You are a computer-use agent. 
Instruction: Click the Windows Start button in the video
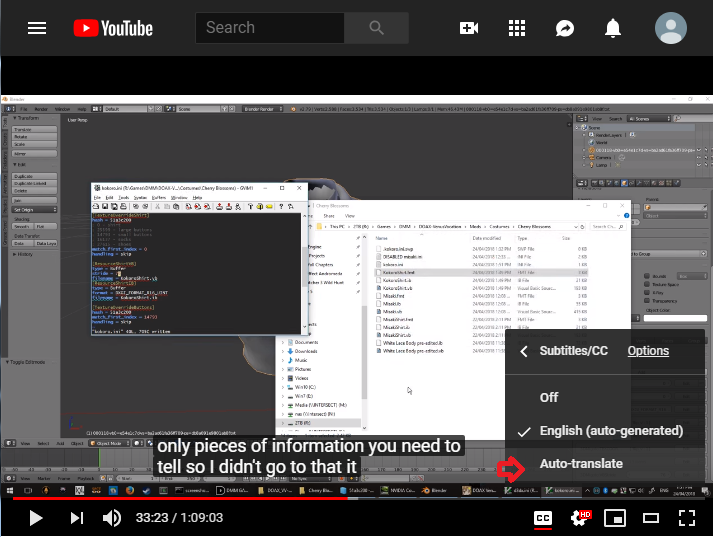10,490
